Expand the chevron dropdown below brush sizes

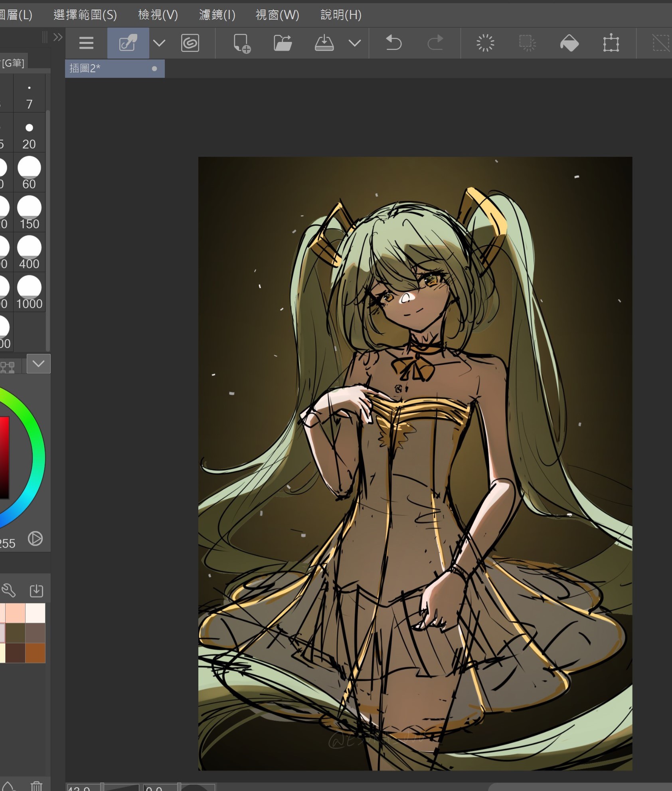(38, 364)
